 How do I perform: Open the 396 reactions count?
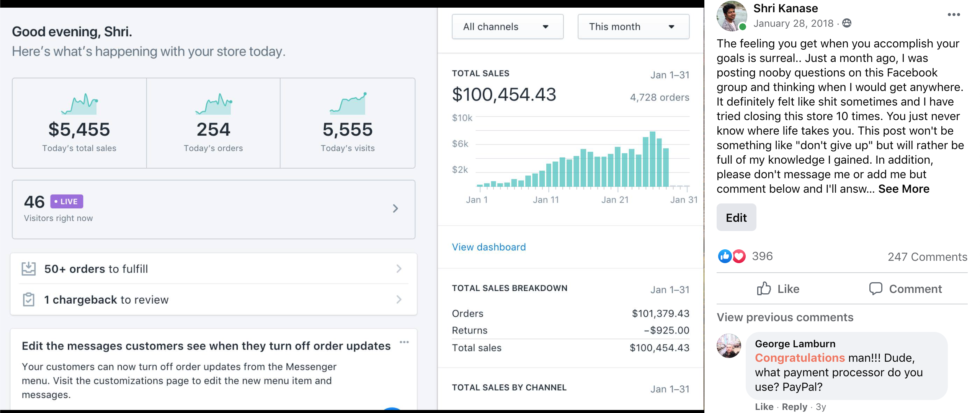(762, 256)
